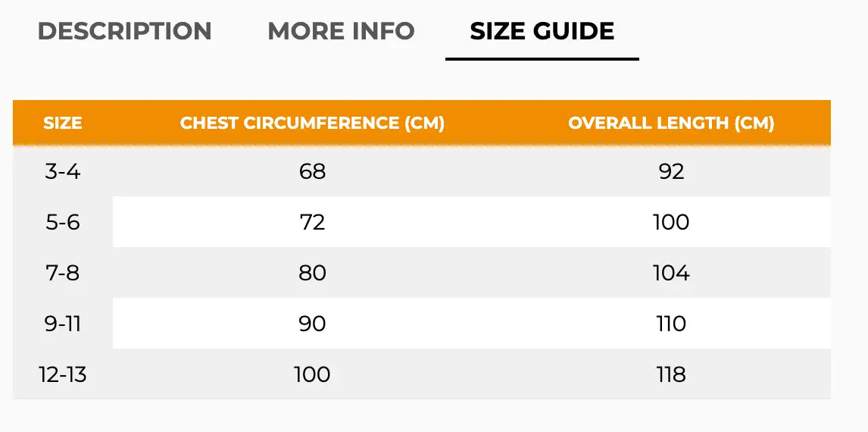This screenshot has height=432, width=868.
Task: Click chest value 100 for size 12-13
Action: pos(312,374)
